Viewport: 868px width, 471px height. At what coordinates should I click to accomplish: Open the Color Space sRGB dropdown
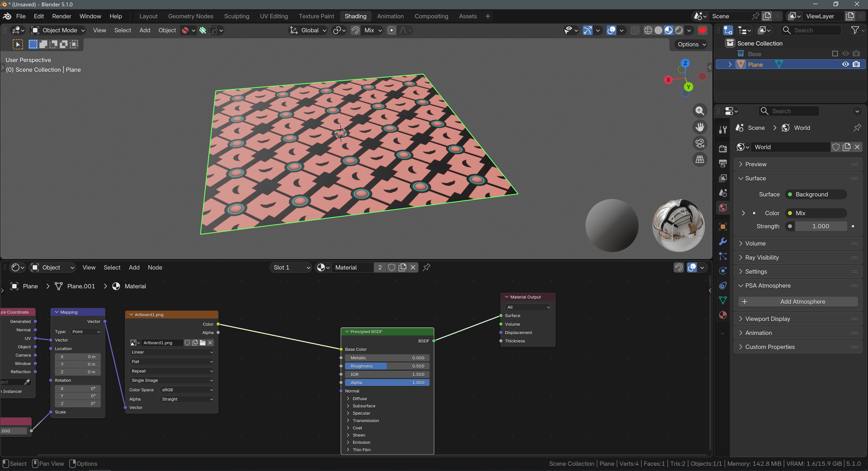pos(187,390)
